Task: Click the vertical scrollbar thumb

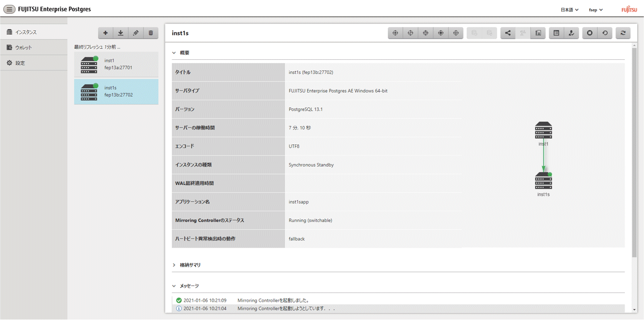Action: coord(634,152)
